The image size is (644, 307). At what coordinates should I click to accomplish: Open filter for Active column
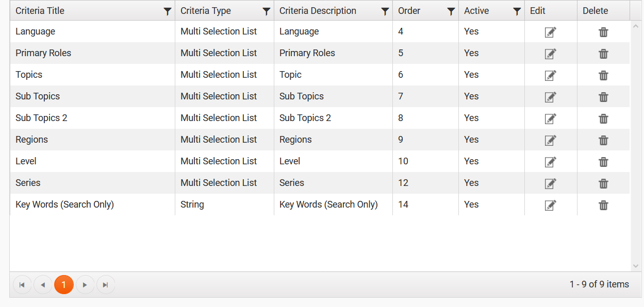coord(517,11)
